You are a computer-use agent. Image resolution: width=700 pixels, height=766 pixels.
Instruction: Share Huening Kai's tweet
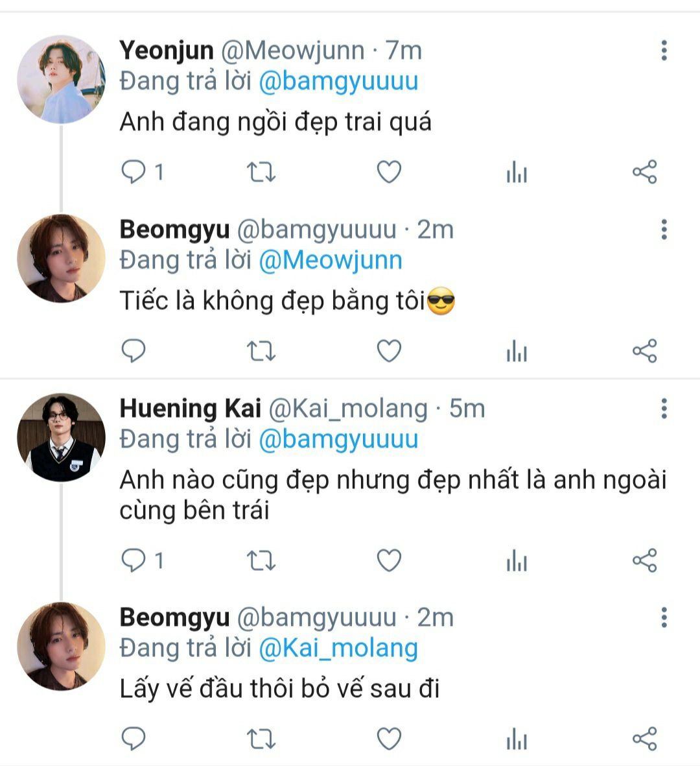point(644,560)
